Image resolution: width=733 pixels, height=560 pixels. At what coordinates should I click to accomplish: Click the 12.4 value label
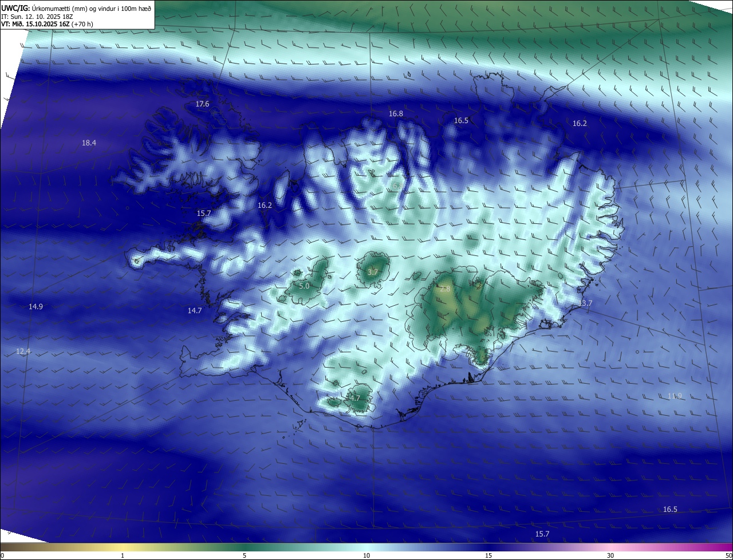coord(23,351)
